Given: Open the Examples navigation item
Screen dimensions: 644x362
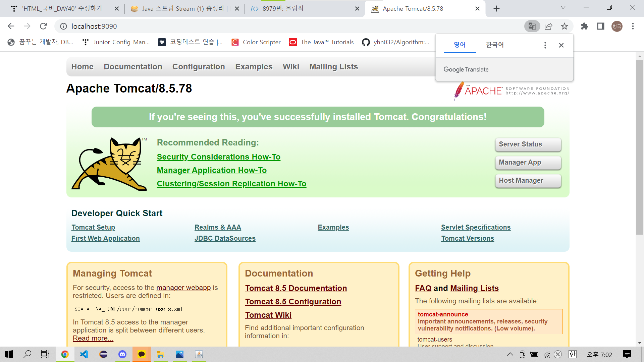Looking at the screenshot, I should [254, 67].
